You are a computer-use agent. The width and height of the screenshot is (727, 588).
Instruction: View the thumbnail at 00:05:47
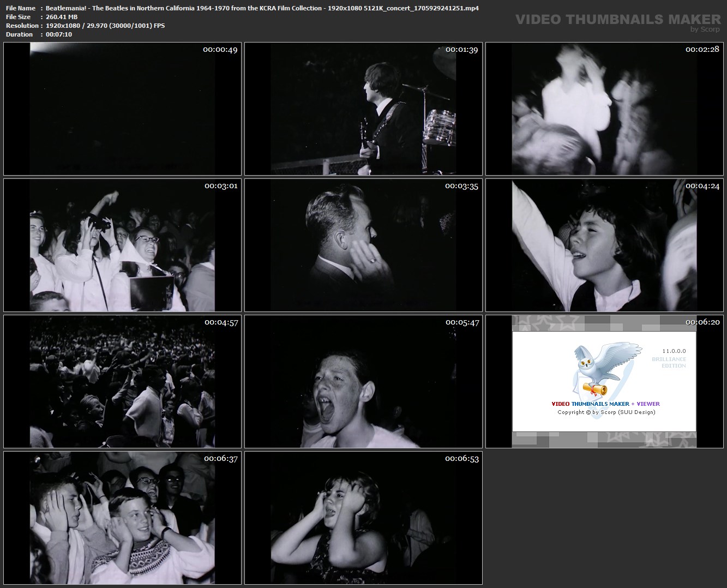tap(363, 382)
